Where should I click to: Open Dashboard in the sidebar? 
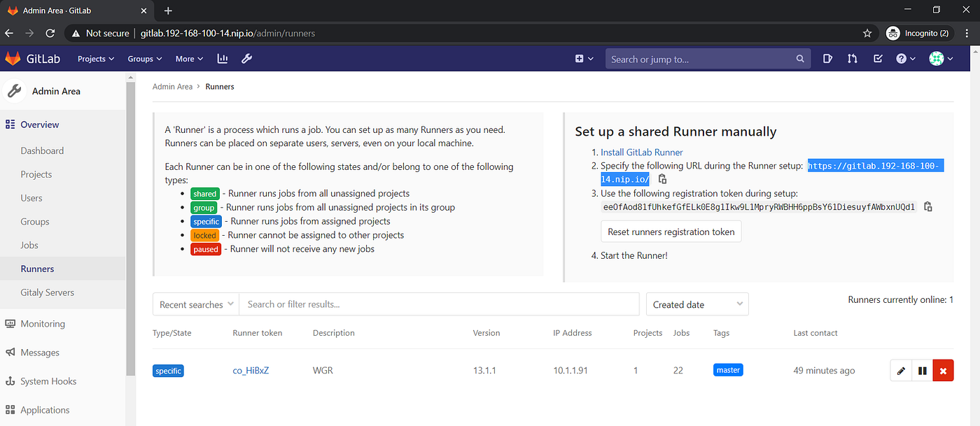click(42, 150)
